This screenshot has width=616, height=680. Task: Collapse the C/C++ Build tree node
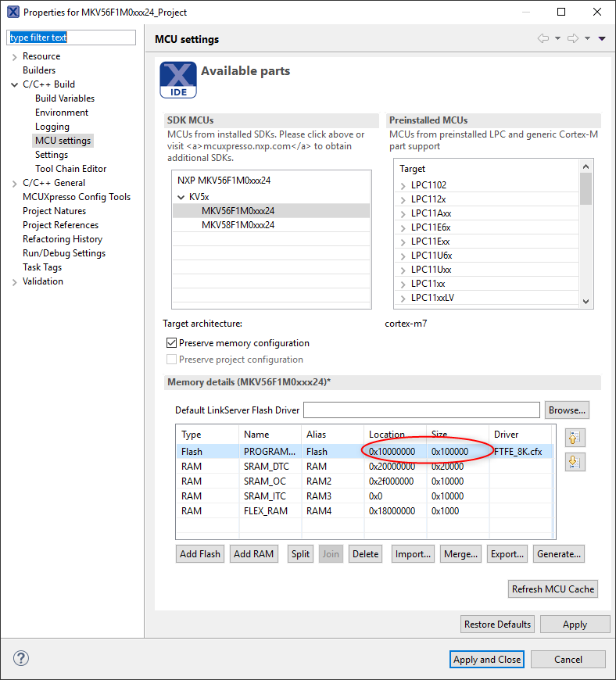click(x=14, y=84)
